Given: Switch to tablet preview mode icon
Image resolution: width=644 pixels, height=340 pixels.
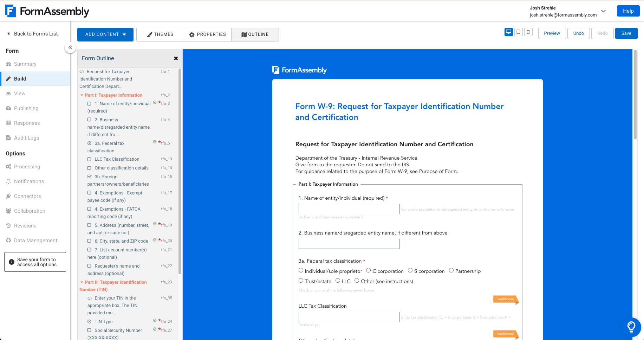Looking at the screenshot, I should [x=518, y=32].
